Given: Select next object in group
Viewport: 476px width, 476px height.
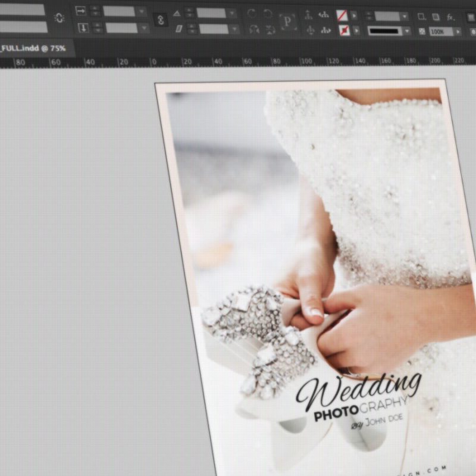Looking at the screenshot, I should point(325,30).
